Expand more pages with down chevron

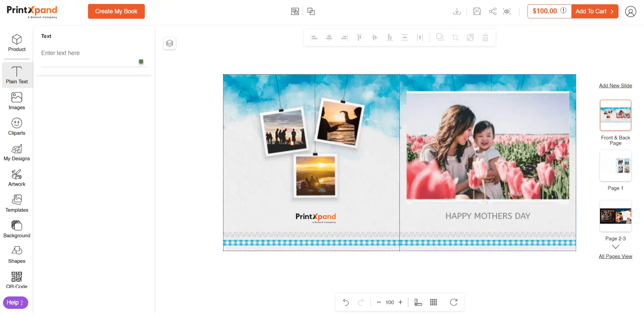click(x=615, y=247)
